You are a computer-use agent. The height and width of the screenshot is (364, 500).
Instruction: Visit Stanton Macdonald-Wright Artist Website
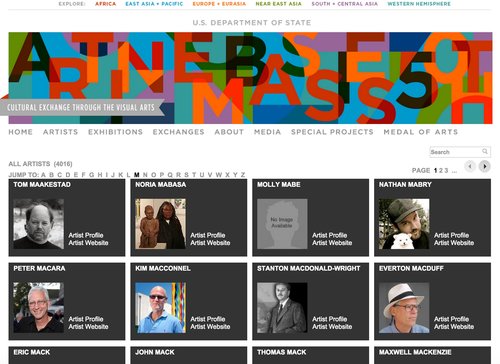[332, 327]
